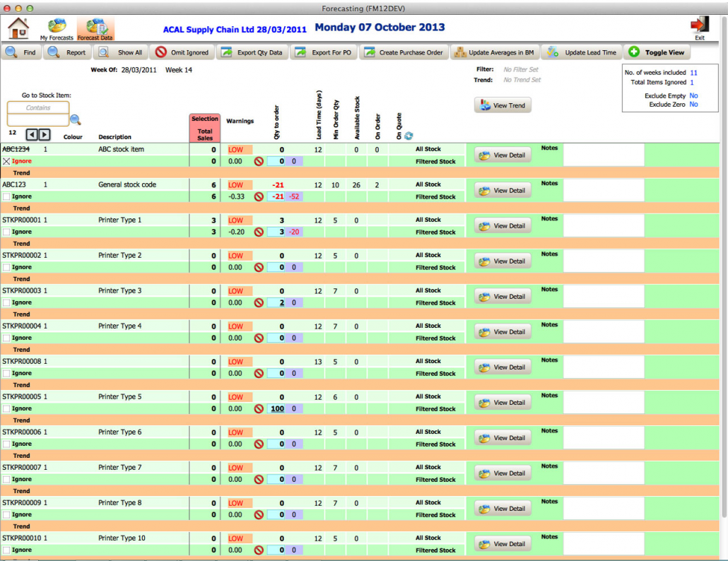
Task: Switch to the Forecast Data tab
Action: (x=95, y=29)
